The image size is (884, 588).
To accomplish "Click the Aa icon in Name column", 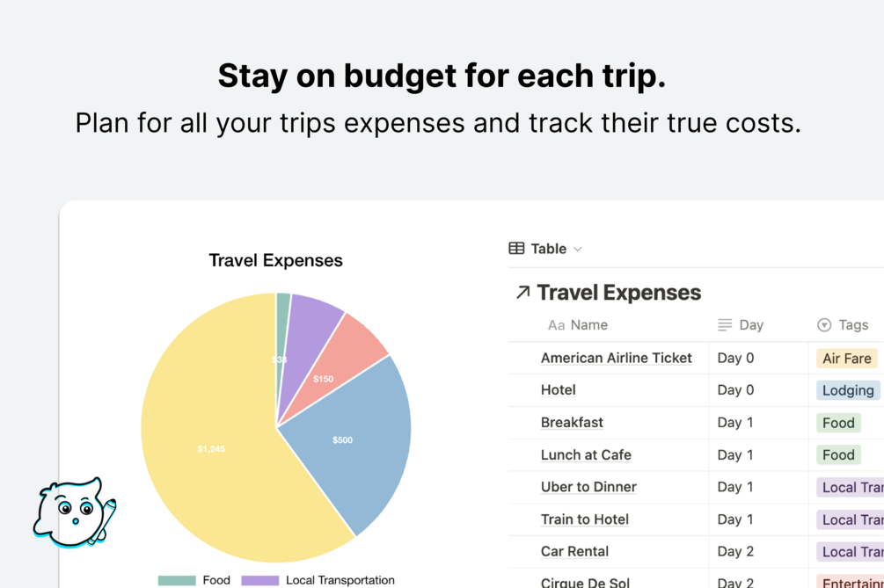I will point(556,325).
